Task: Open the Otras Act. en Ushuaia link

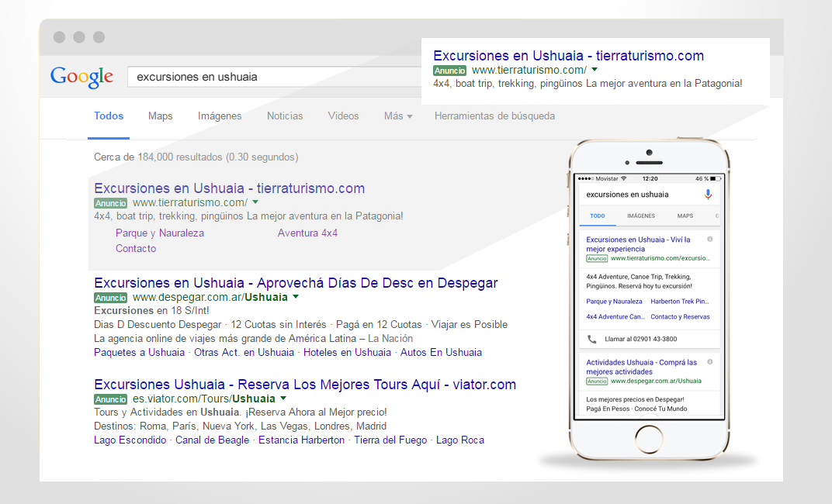Action: pos(244,353)
